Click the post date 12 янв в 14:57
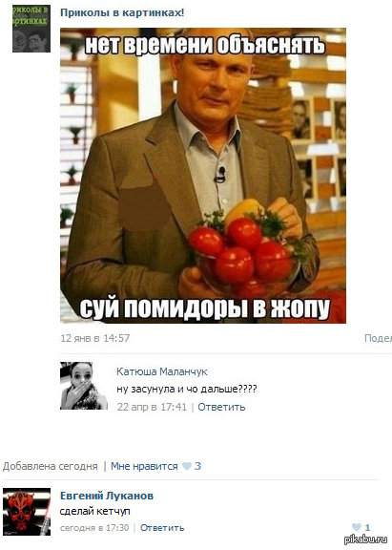392x550 pixels. 95,338
